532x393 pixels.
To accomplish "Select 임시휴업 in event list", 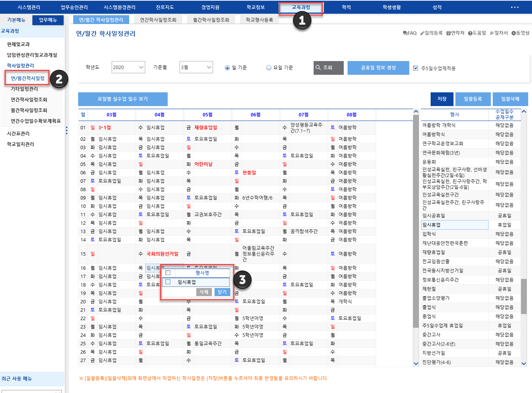I will [x=455, y=225].
